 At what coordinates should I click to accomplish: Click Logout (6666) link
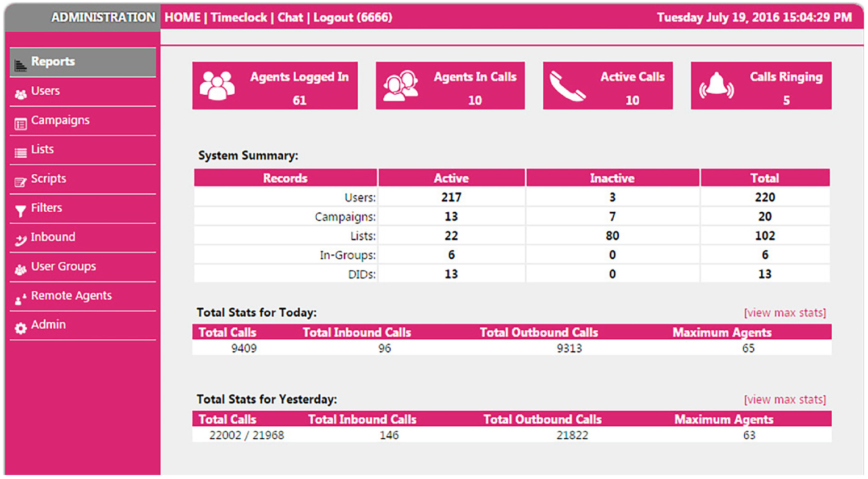[353, 18]
